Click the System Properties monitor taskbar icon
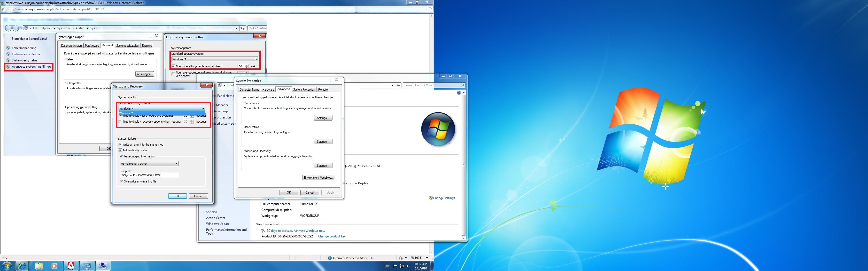The width and height of the screenshot is (868, 271). 103,266
